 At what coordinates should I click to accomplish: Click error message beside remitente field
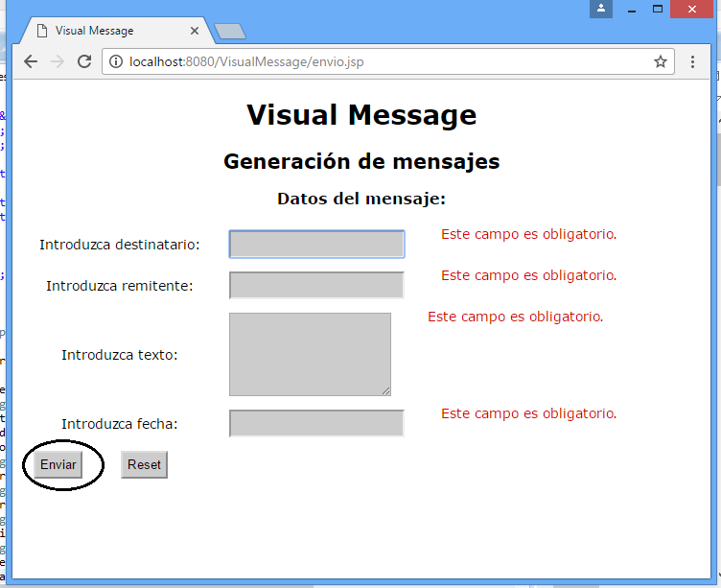coord(529,275)
